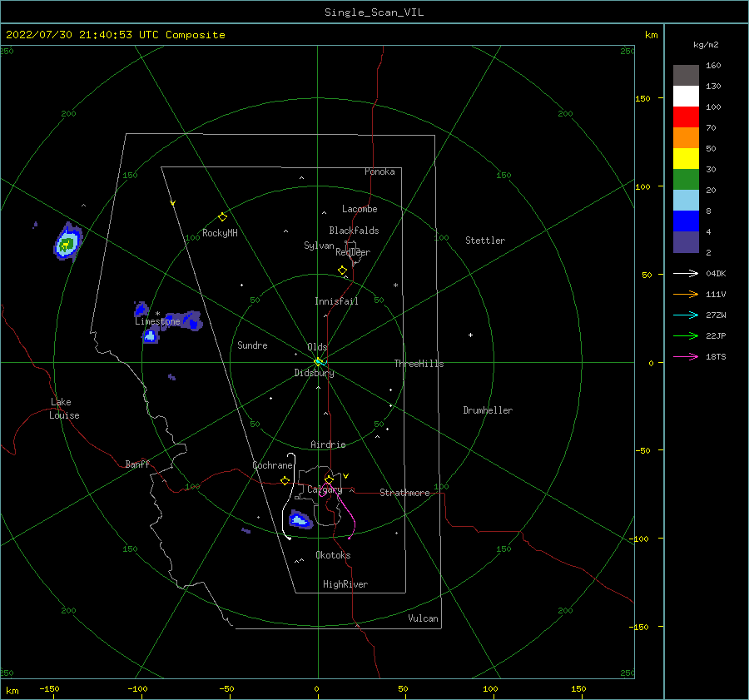
Task: Click the 18TS legend label
Action: click(x=716, y=356)
